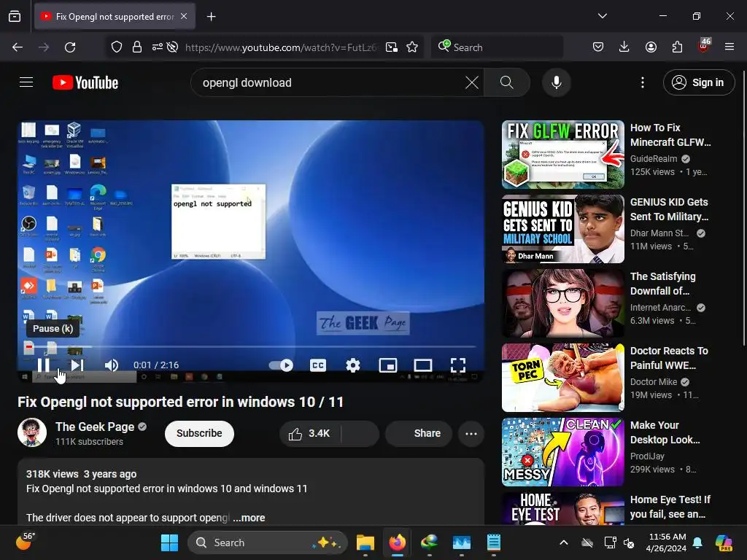This screenshot has height=560, width=747.
Task: Open The Satisfying Downfall video thumbnail
Action: [562, 303]
